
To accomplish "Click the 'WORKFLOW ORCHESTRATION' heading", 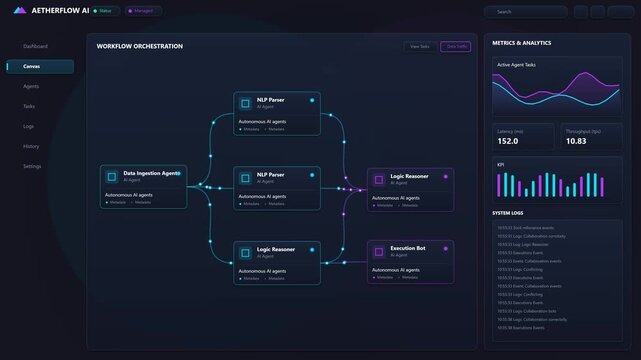I will (140, 46).
